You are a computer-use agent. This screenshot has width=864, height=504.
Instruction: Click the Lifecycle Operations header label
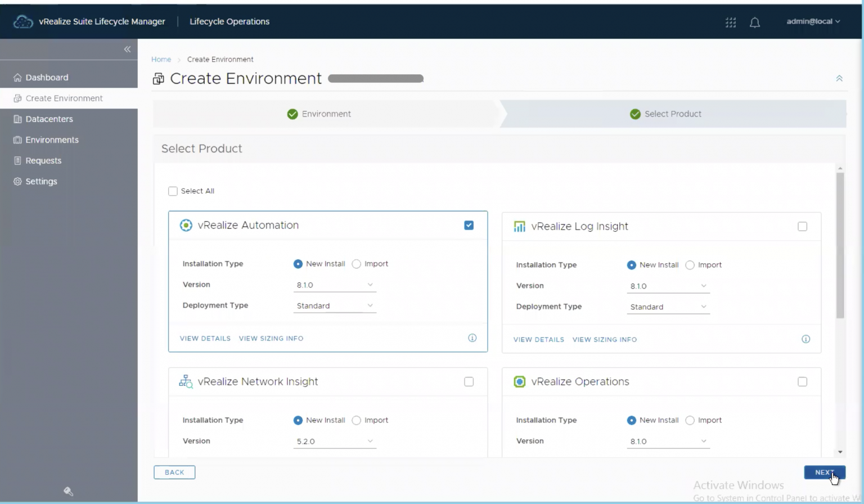229,22
